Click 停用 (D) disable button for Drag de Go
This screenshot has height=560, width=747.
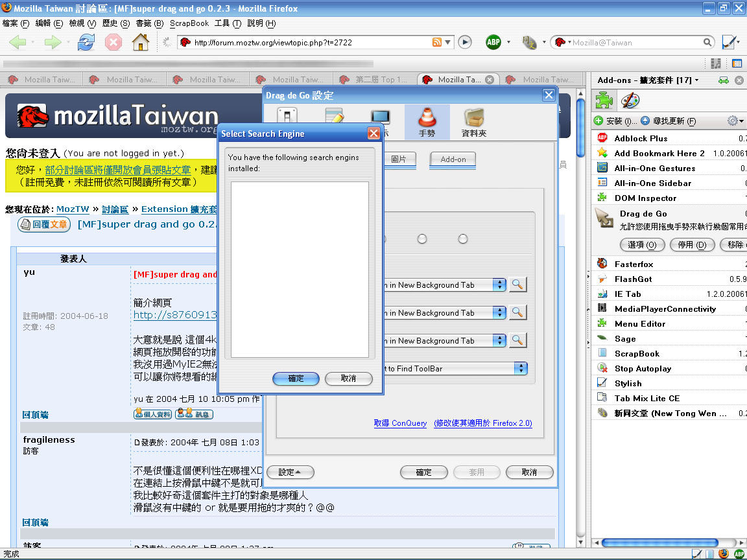tap(692, 245)
